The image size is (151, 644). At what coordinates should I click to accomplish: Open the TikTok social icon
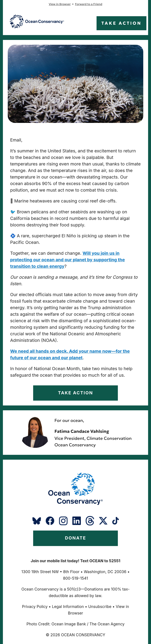(x=116, y=521)
